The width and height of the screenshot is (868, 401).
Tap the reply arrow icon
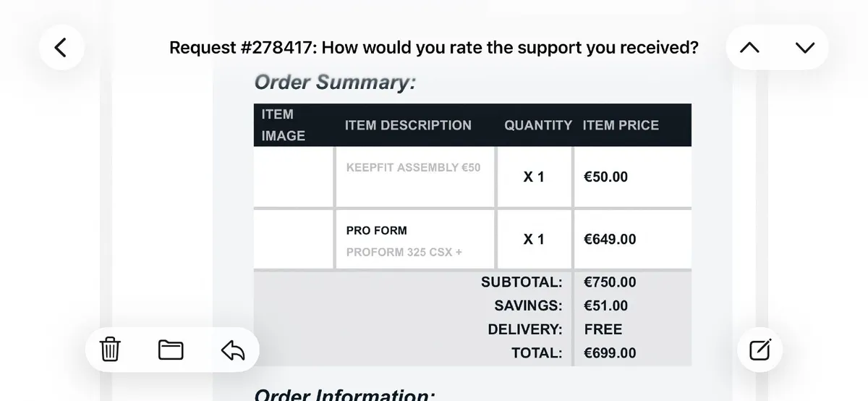tap(232, 350)
